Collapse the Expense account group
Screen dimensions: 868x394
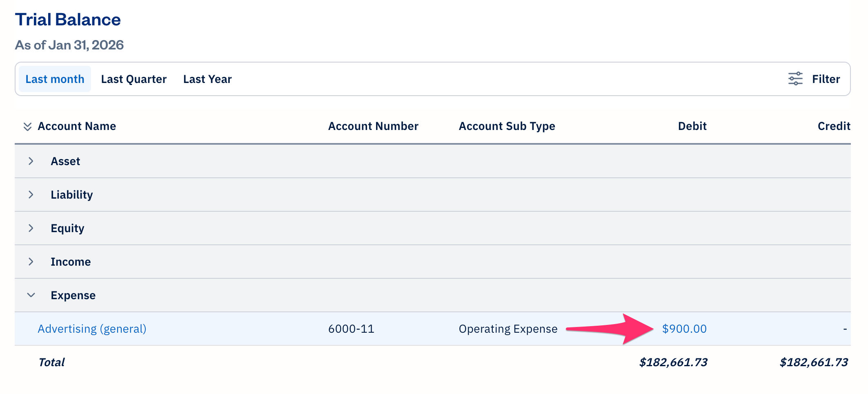pyautogui.click(x=31, y=295)
